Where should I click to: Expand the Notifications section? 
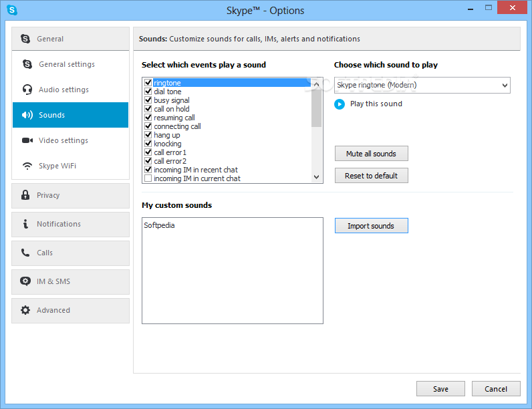pyautogui.click(x=71, y=225)
